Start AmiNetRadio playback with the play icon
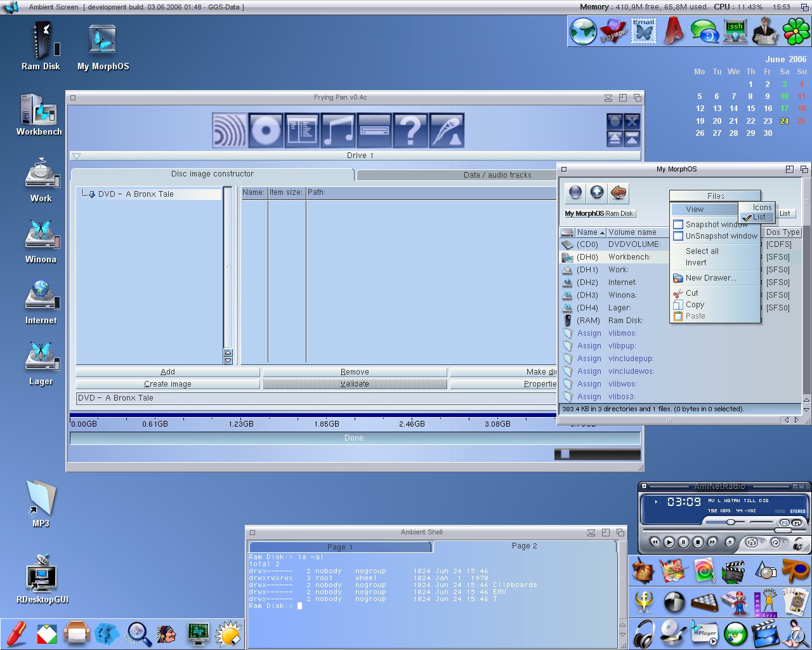 pyautogui.click(x=669, y=542)
